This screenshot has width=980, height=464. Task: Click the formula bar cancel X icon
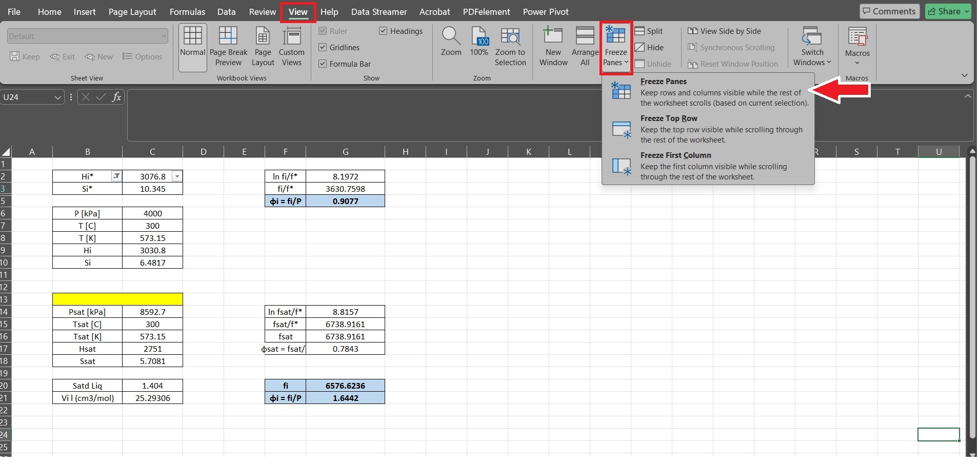coord(86,97)
